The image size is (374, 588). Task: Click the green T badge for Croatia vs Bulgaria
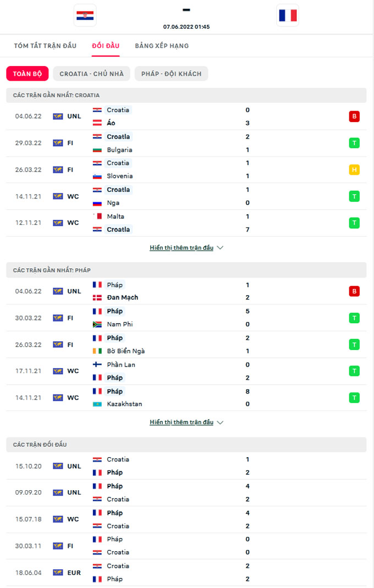click(354, 143)
